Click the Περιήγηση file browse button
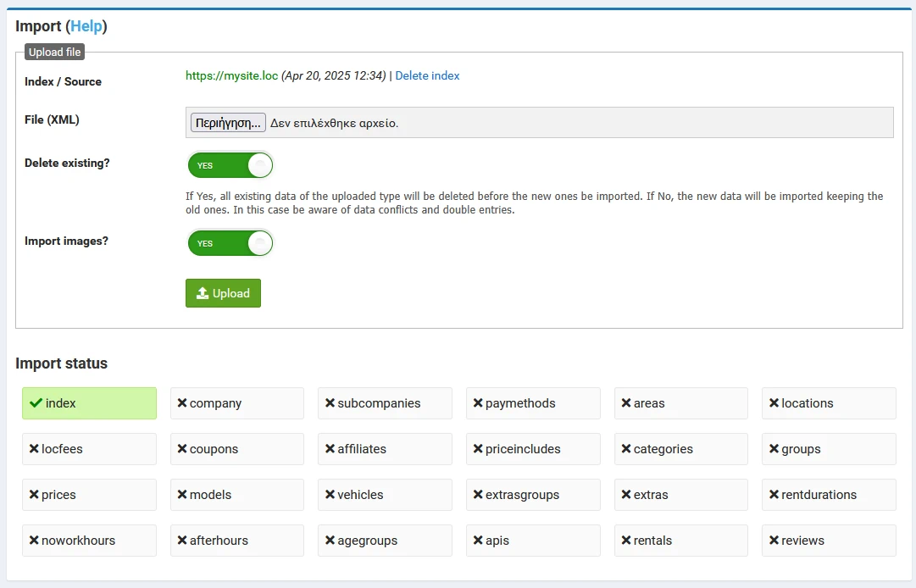Viewport: 916px width, 588px height. click(228, 123)
